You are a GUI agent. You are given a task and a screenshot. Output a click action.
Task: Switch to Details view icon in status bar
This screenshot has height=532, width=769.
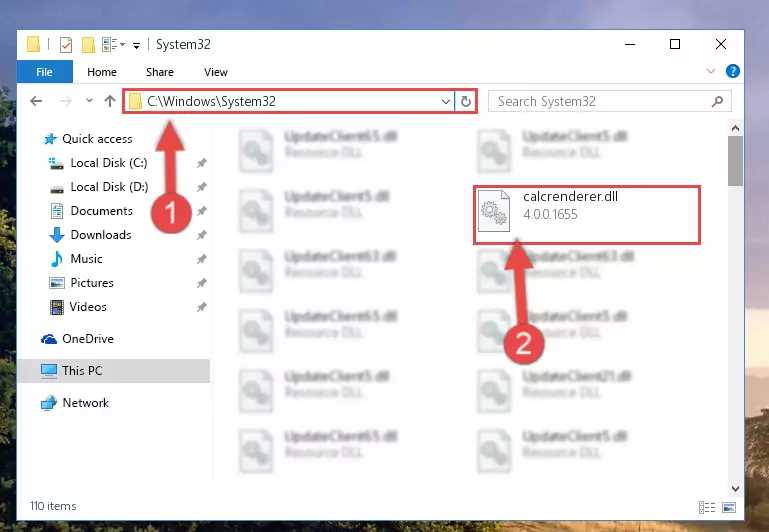[707, 507]
